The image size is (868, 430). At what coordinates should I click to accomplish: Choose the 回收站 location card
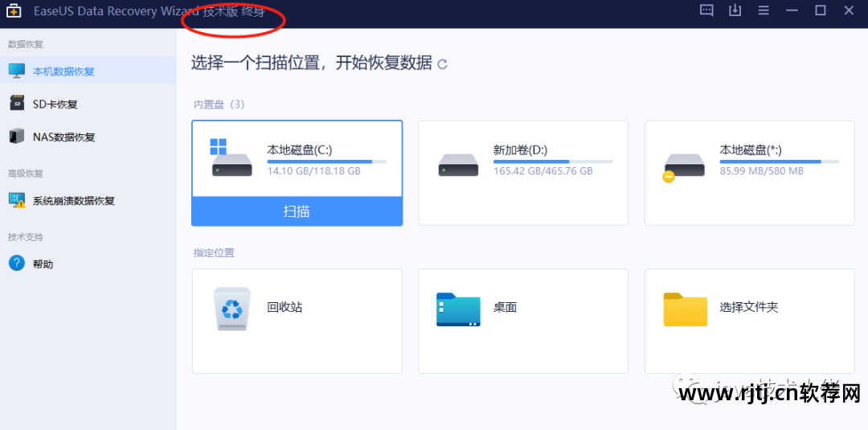[297, 321]
